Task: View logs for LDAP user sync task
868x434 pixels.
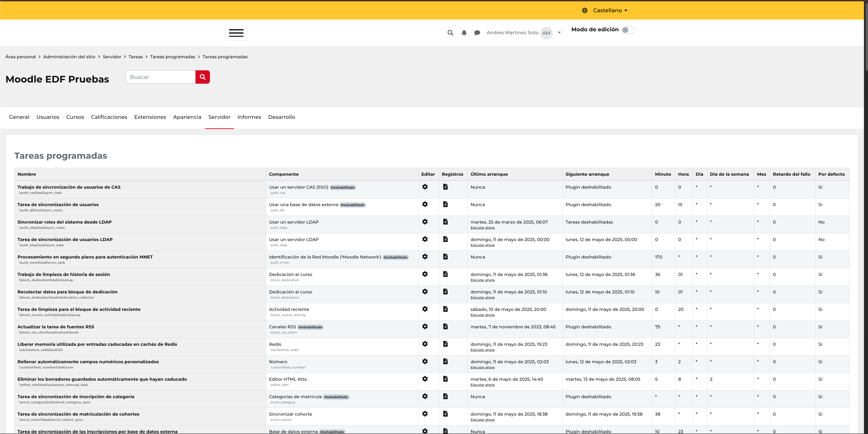Action: (x=445, y=239)
